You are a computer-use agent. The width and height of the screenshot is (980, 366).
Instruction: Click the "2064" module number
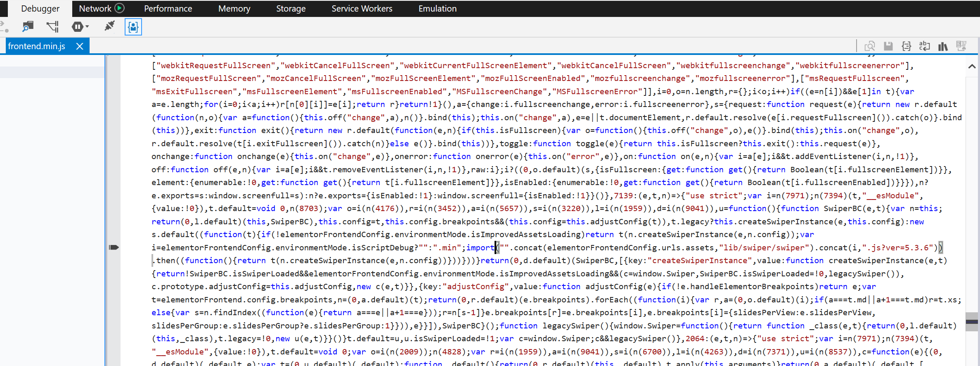click(695, 339)
